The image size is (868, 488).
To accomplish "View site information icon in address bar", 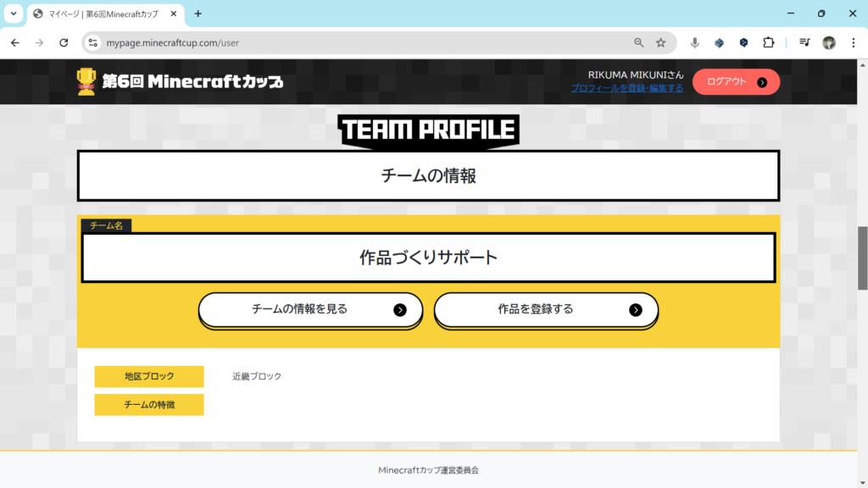I will (x=93, y=43).
